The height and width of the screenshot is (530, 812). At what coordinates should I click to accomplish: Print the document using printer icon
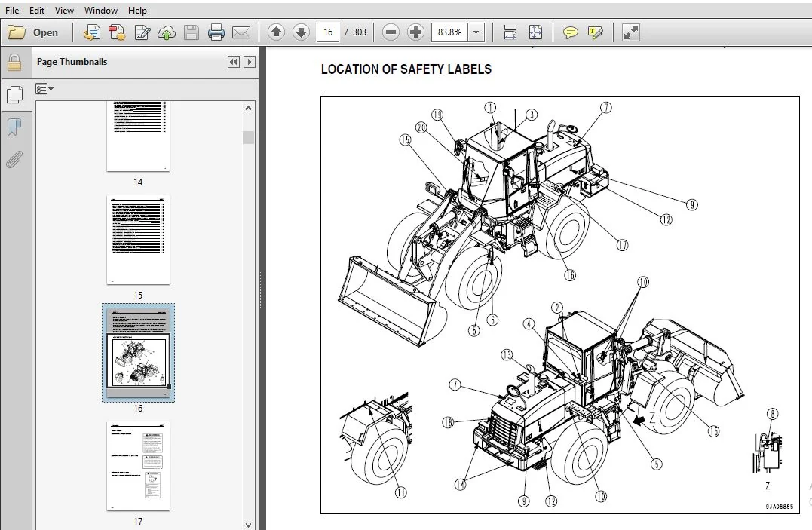tap(216, 32)
